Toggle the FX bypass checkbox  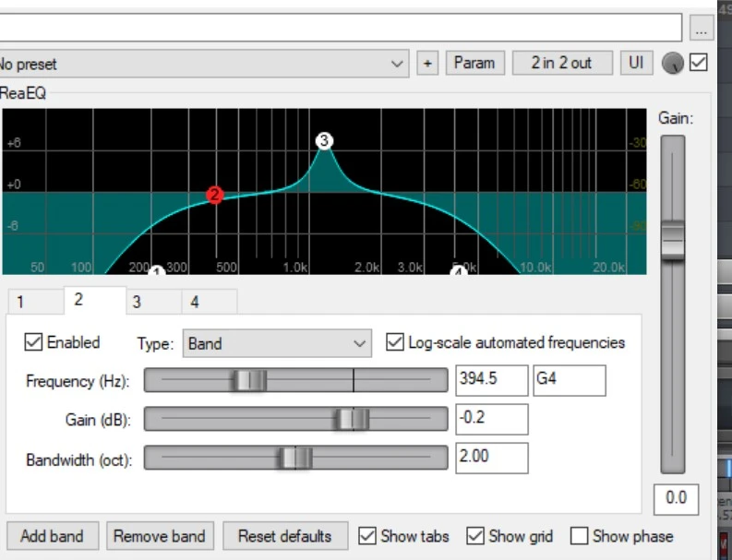click(699, 63)
